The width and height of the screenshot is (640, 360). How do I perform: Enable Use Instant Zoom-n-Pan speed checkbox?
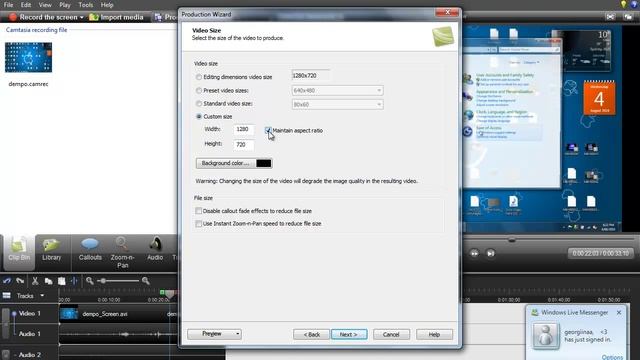[x=198, y=224]
